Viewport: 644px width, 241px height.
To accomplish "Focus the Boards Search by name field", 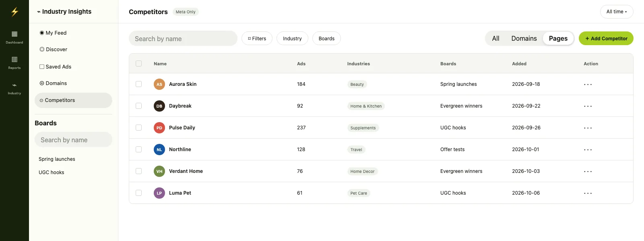I will pyautogui.click(x=73, y=140).
